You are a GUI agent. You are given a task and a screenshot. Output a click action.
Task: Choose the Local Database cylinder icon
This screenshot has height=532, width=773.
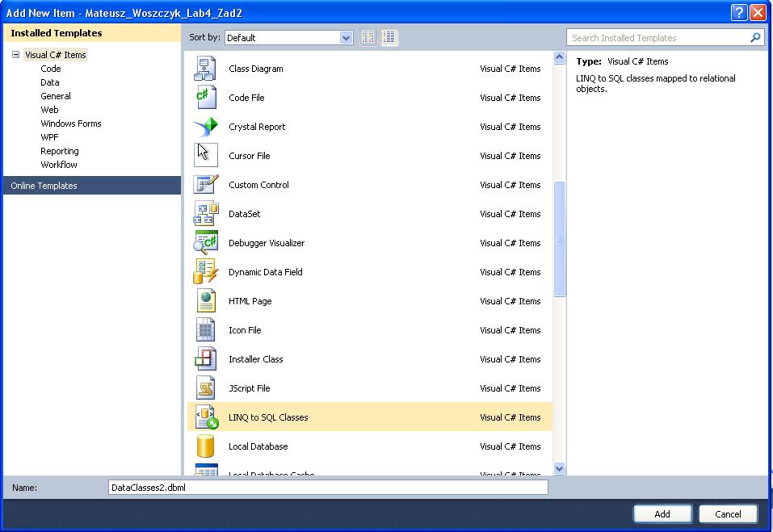pyautogui.click(x=205, y=446)
